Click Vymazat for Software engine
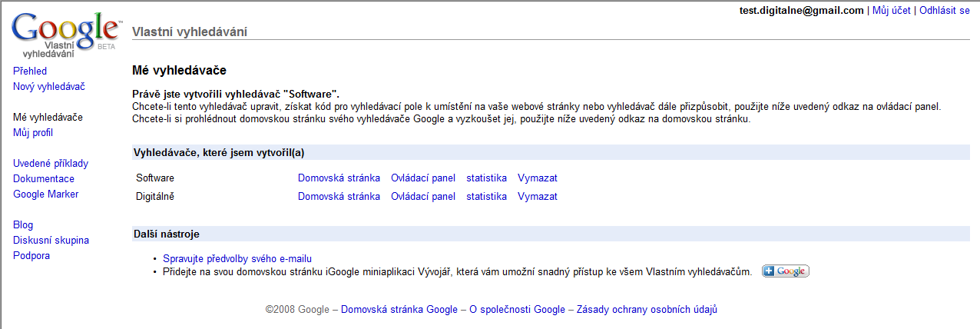The width and height of the screenshot is (980, 329). (x=538, y=178)
